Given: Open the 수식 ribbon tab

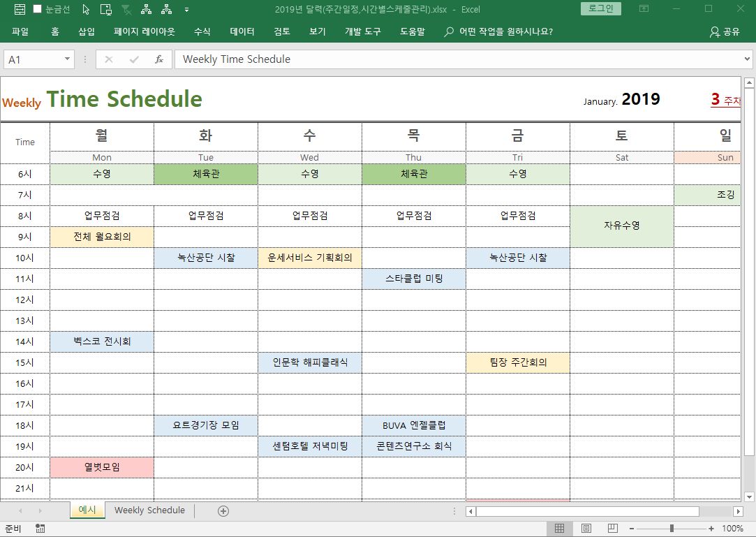Looking at the screenshot, I should (202, 31).
